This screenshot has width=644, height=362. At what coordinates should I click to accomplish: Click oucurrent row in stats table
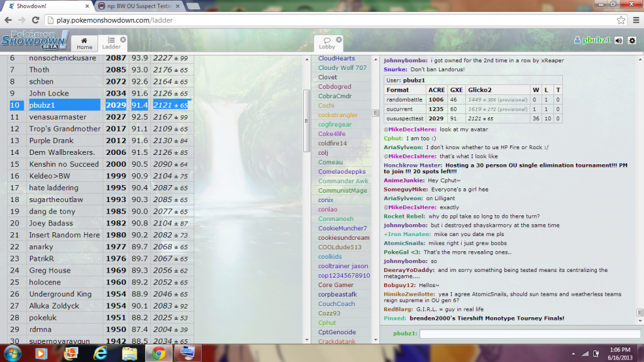pos(473,109)
